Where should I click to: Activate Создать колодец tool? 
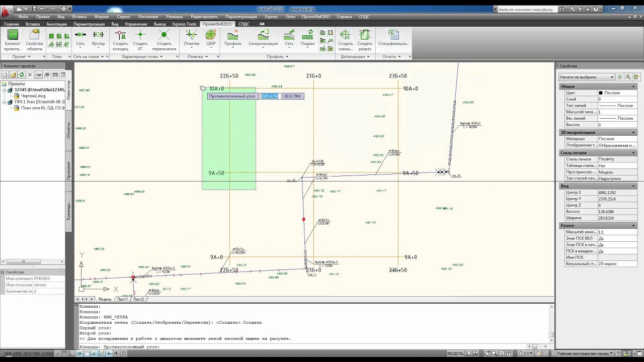click(120, 40)
